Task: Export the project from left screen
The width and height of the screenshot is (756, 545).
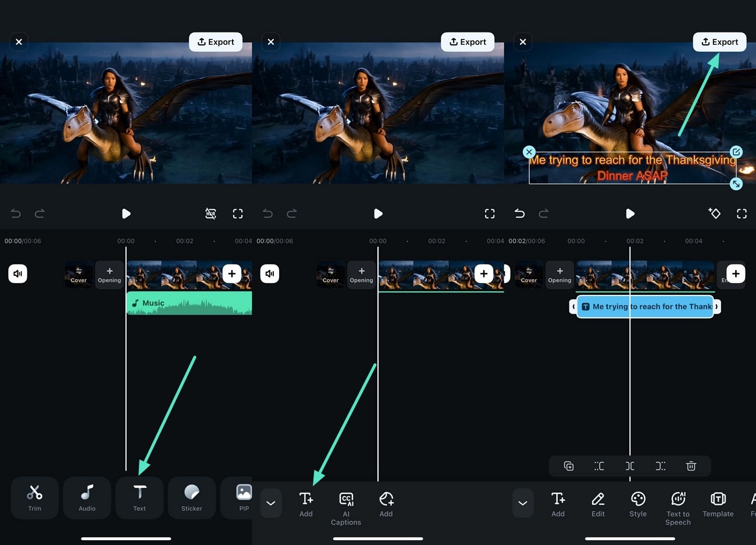Action: pos(216,42)
